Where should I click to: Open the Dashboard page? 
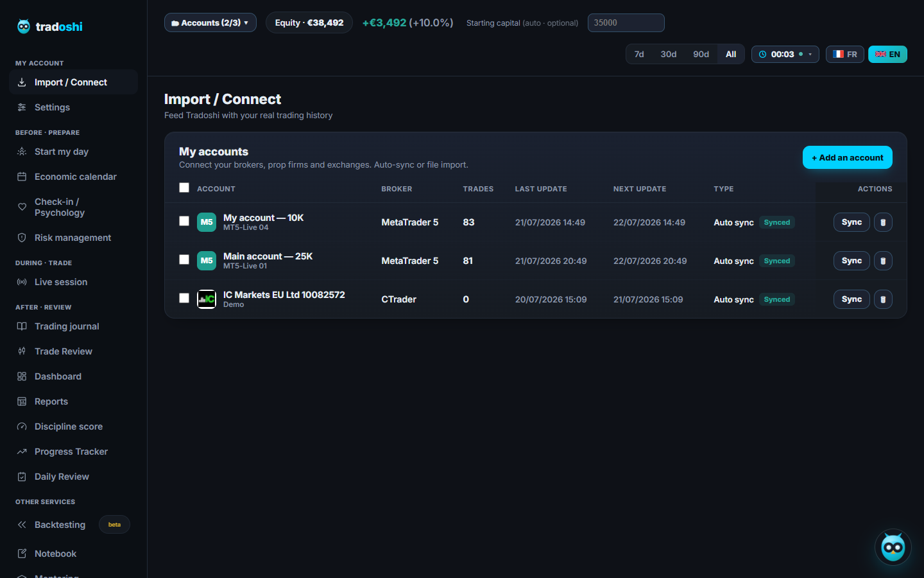click(74, 376)
